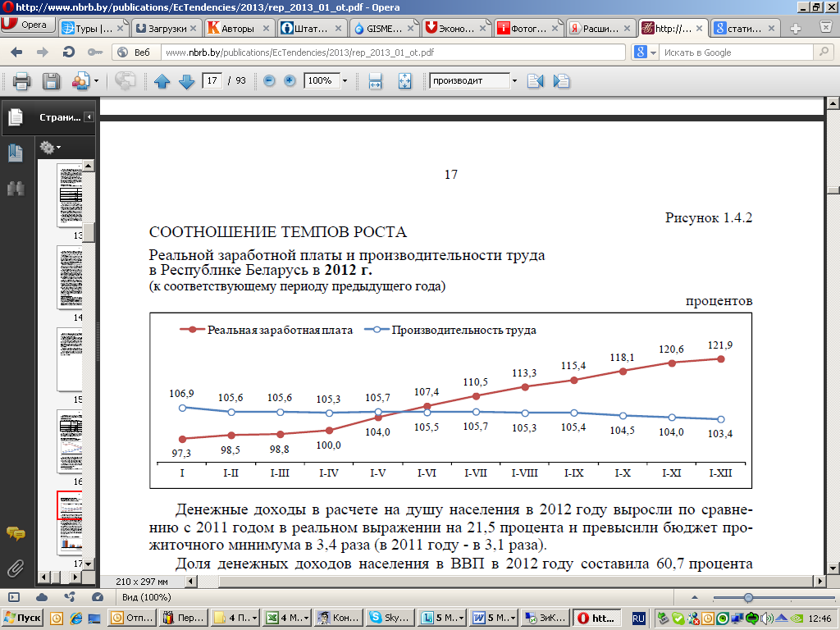Collapse the Pages panel arrow
This screenshot has width=840, height=630.
point(89,116)
